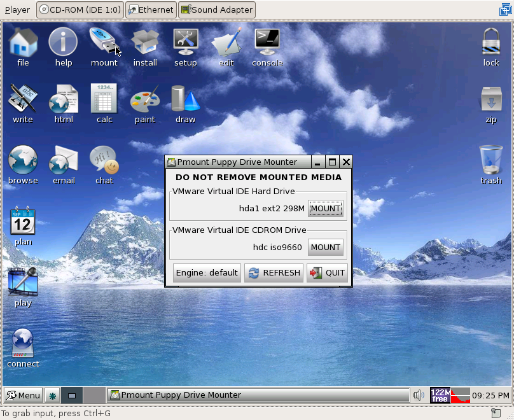Click the Ethernet device button
This screenshot has height=420, width=514.
(151, 10)
